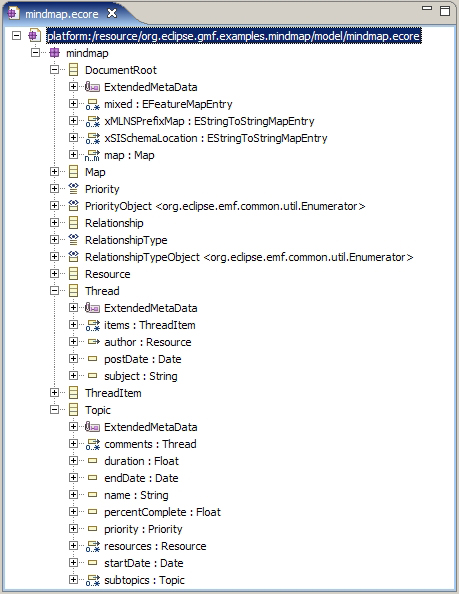Screen dimensions: 459x594
Task: Select the mindmap.ecore editor tab
Action: [62, 14]
